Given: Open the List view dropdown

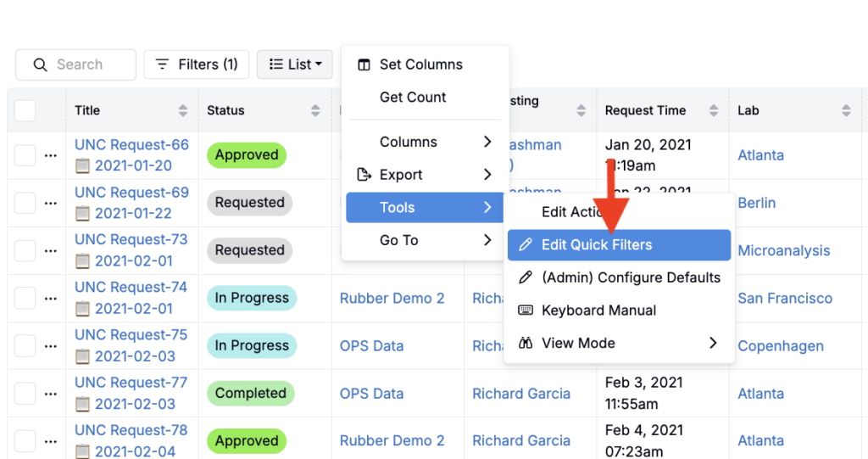Looking at the screenshot, I should pyautogui.click(x=294, y=64).
